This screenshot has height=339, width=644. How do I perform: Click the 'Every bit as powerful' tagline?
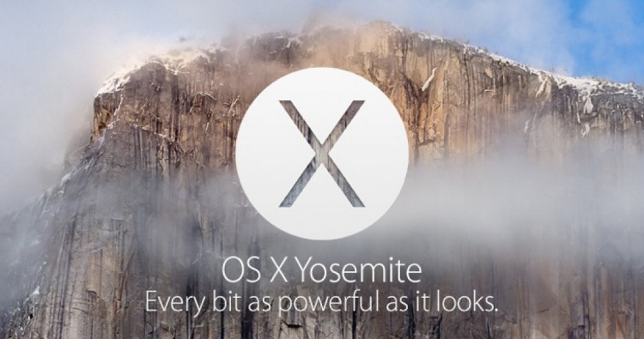(322, 303)
